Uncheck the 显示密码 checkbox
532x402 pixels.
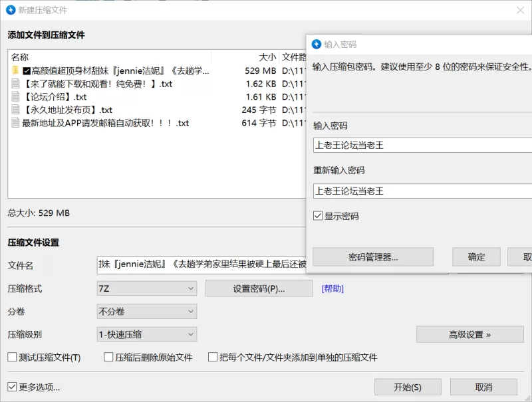(x=318, y=216)
